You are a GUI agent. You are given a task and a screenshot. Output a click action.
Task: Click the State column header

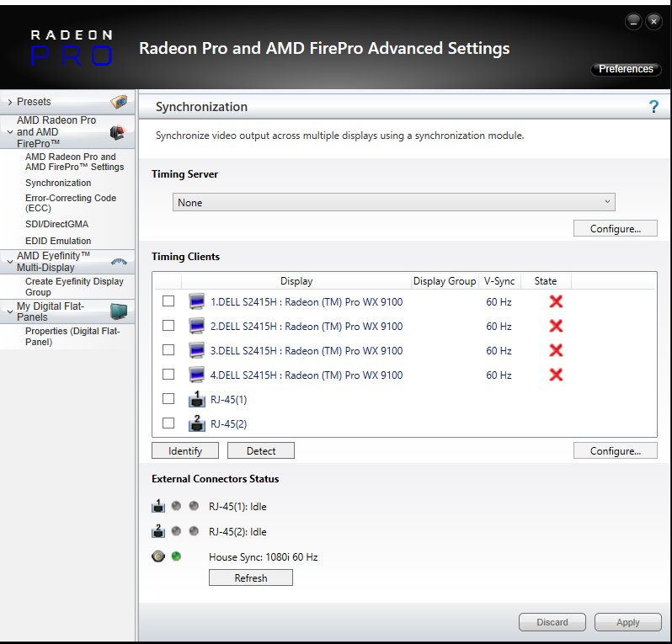(x=546, y=281)
